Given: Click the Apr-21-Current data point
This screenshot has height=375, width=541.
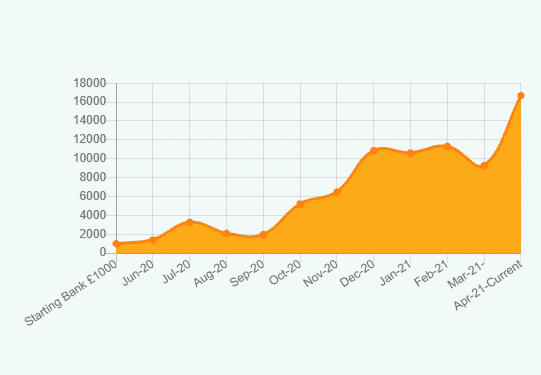Looking at the screenshot, I should pyautogui.click(x=521, y=96).
